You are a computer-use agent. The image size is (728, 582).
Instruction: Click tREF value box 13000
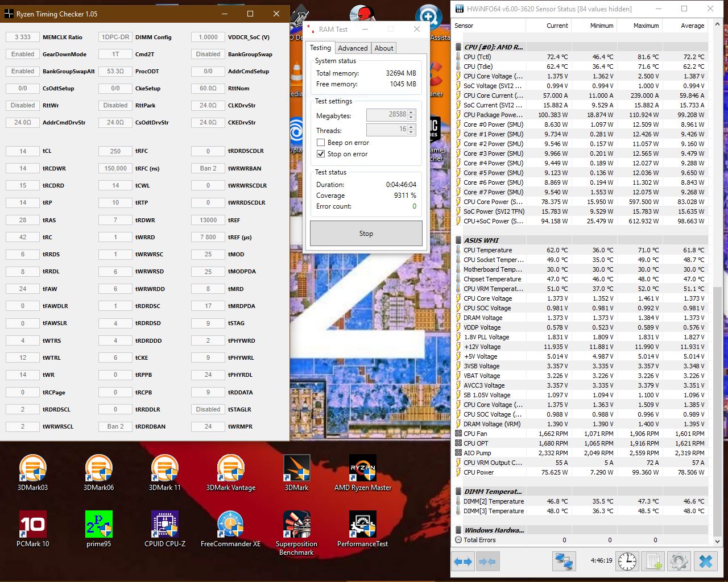(x=208, y=220)
